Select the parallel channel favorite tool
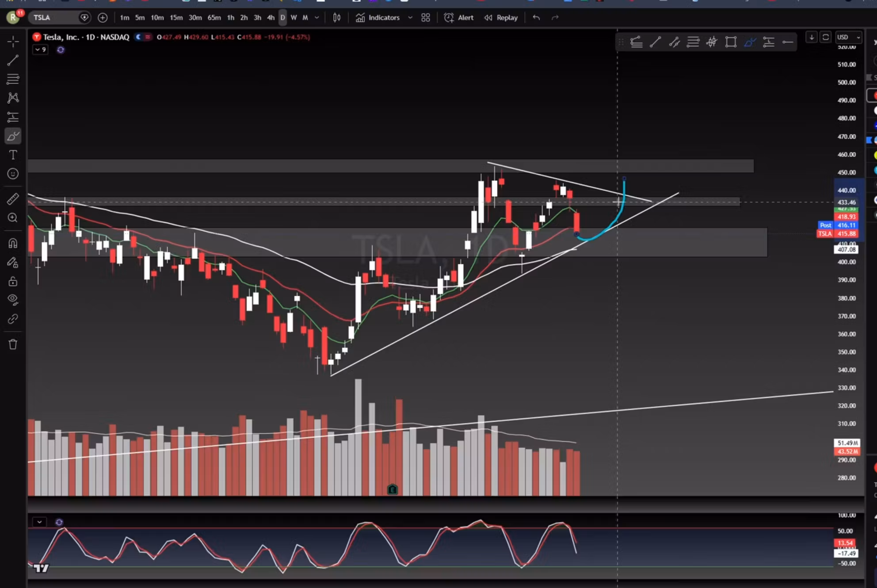 (x=674, y=42)
